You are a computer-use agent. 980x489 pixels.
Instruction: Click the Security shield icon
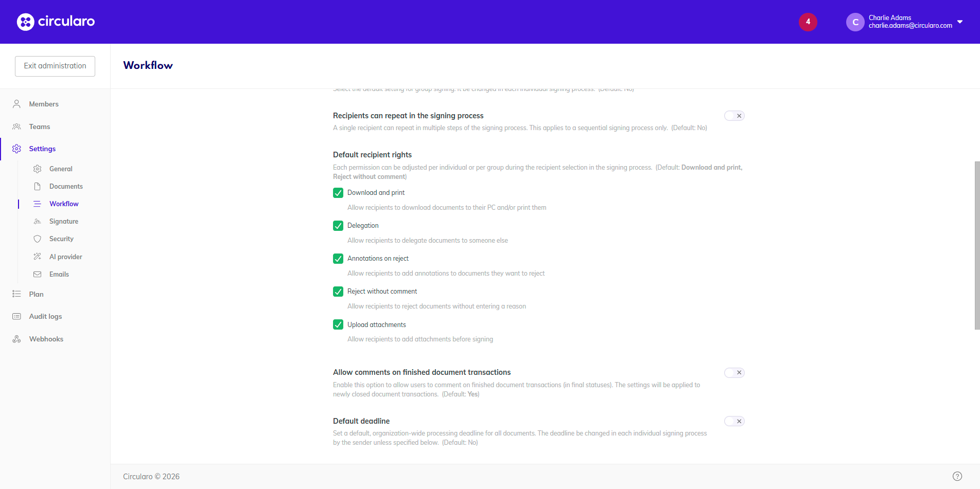37,239
